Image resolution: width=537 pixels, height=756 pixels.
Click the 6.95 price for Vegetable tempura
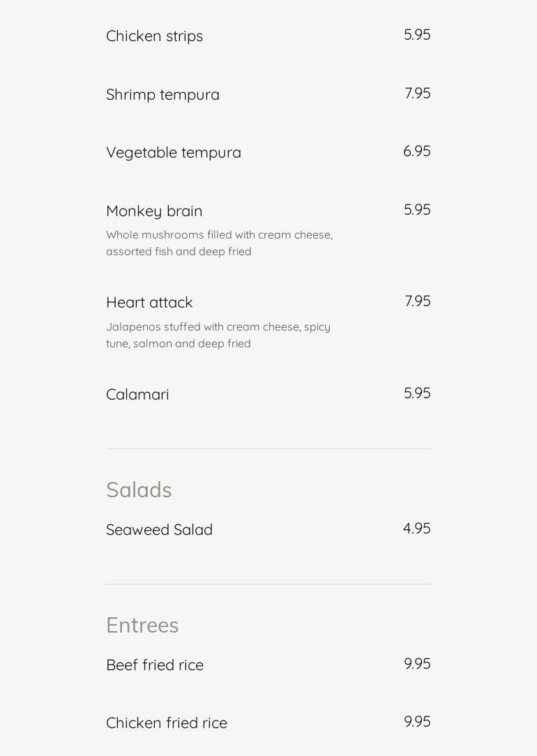417,151
